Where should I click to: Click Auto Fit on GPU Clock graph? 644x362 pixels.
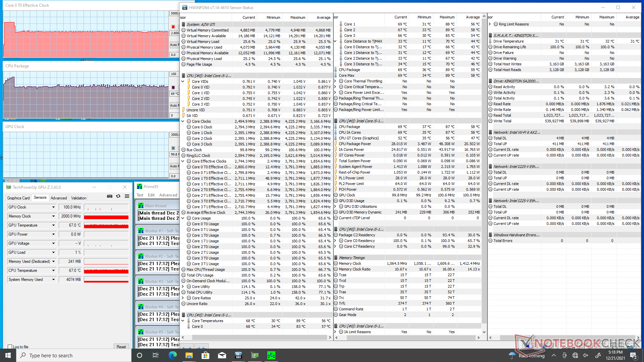(174, 166)
